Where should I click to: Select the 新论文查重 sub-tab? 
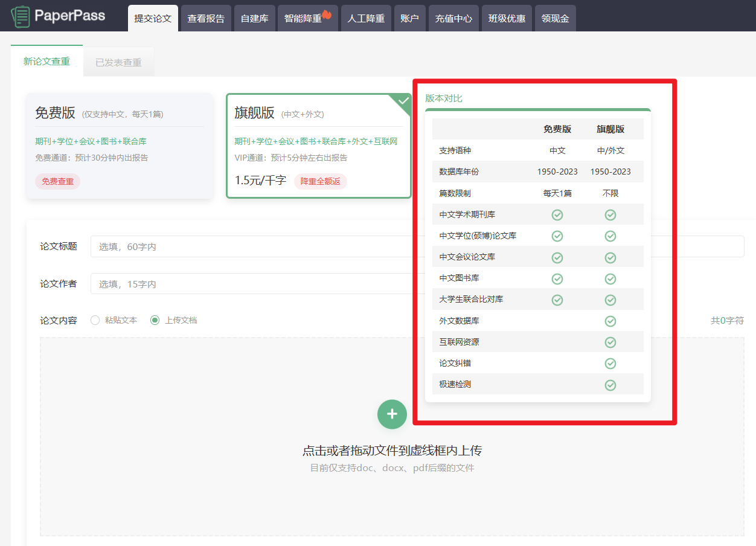pos(46,61)
